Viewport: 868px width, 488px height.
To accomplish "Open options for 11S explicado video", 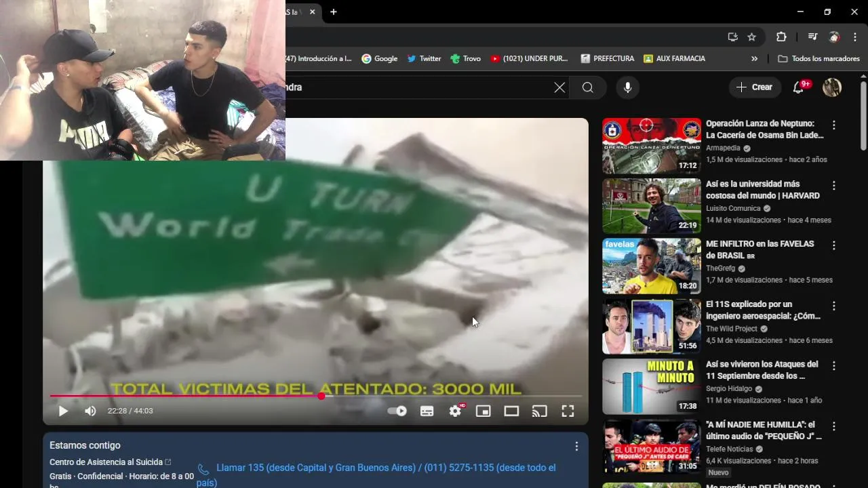I will point(834,306).
